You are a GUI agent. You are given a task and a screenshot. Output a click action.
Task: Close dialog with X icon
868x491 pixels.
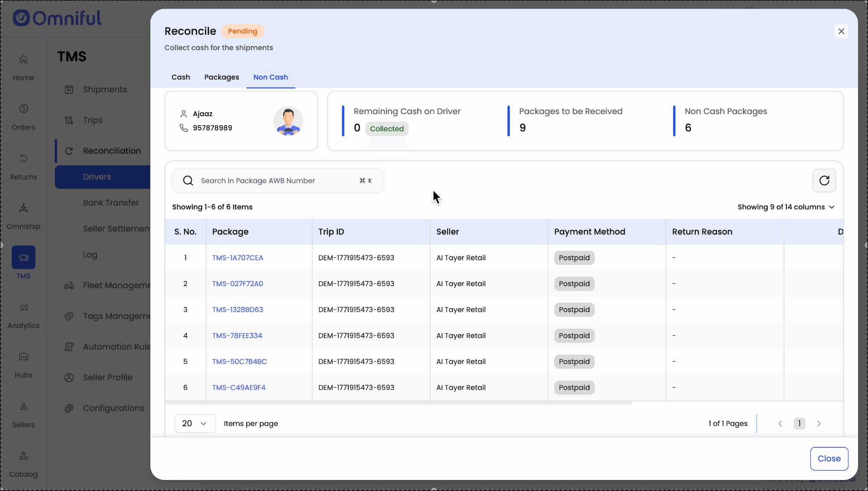coord(841,31)
